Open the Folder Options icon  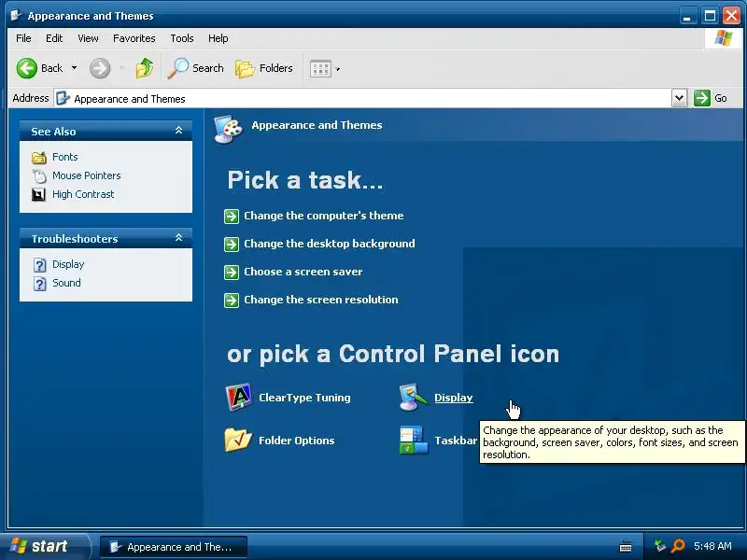tap(238, 440)
